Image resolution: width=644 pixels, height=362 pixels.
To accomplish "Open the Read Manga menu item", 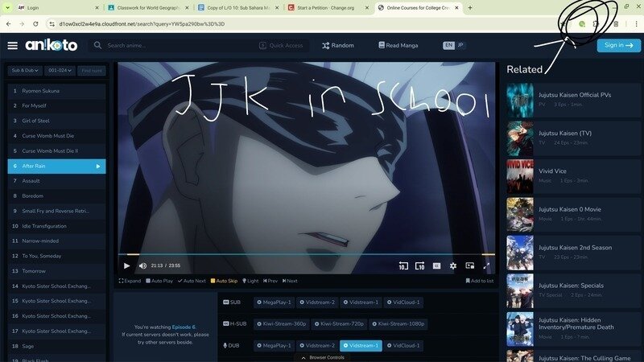I will 405,46.
